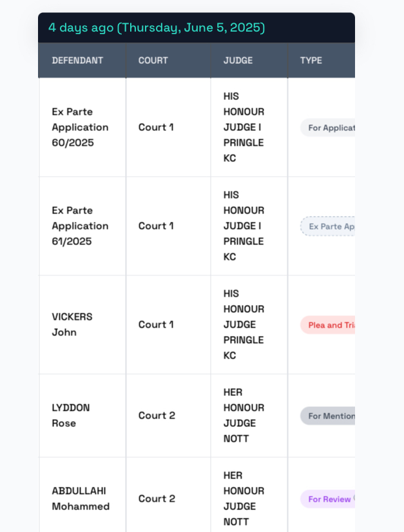Click the grey 'For Mention' badge
The image size is (404, 532).
coord(328,416)
